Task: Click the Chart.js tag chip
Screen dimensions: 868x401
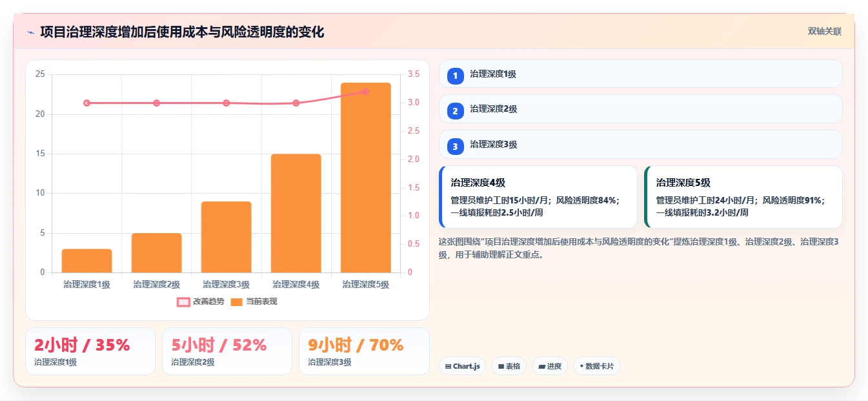Action: tap(463, 366)
